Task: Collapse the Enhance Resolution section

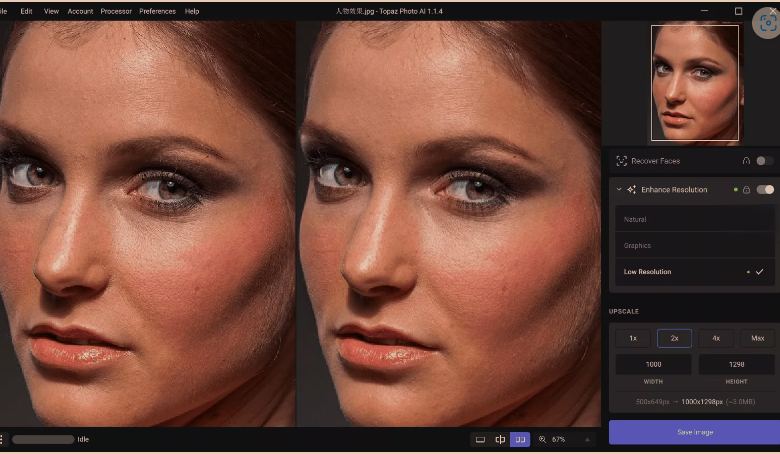Action: point(619,189)
